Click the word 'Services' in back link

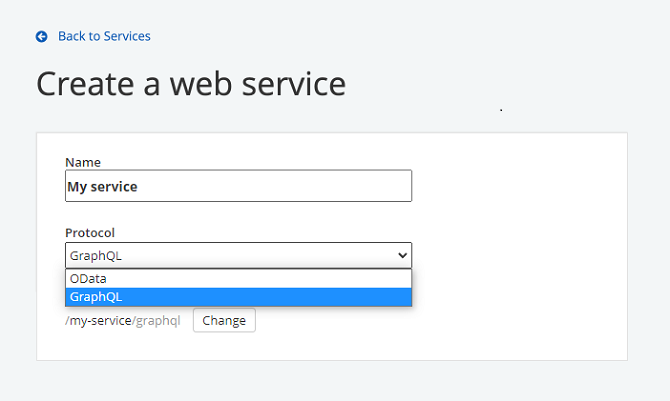pyautogui.click(x=127, y=37)
